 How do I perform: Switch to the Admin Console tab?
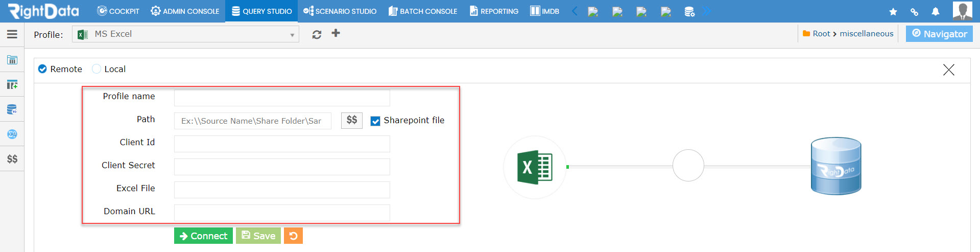point(185,11)
